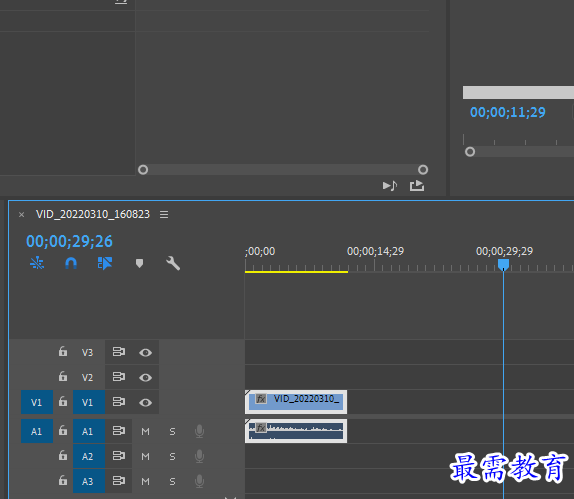The width and height of the screenshot is (574, 499).
Task: Click the V1 source patching button
Action: (37, 402)
